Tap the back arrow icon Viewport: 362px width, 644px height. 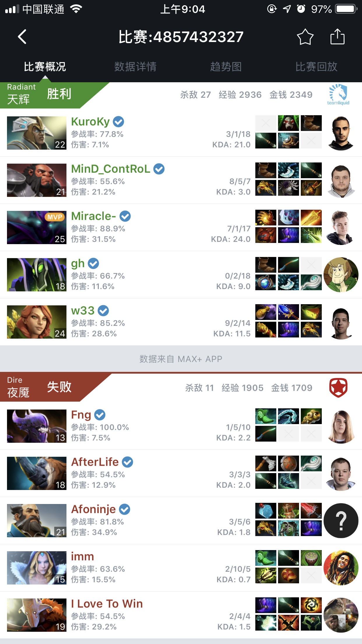[22, 37]
